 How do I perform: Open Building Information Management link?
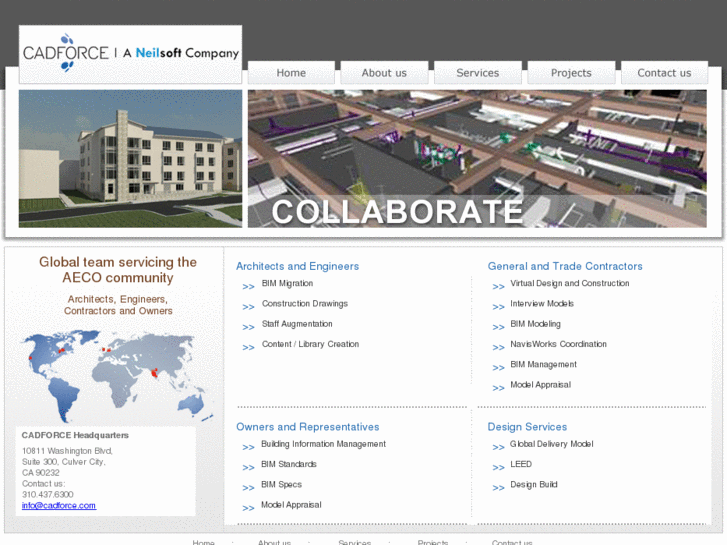click(323, 444)
